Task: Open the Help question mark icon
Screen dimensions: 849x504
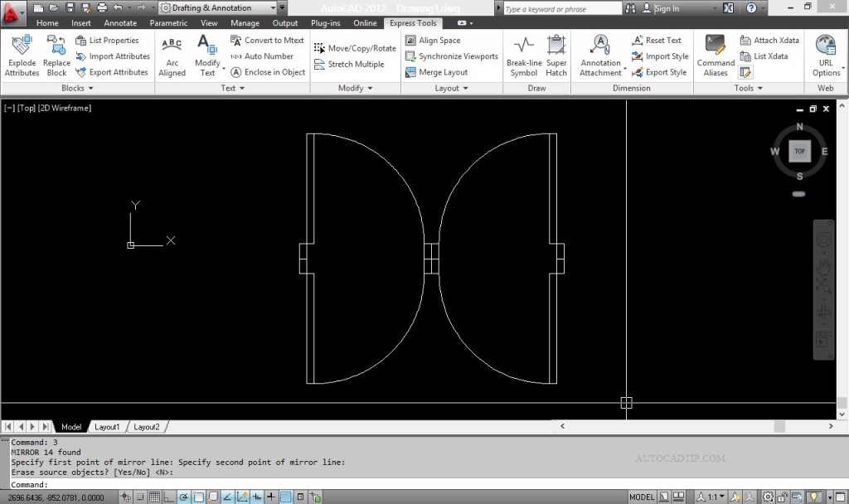Action: pos(751,8)
